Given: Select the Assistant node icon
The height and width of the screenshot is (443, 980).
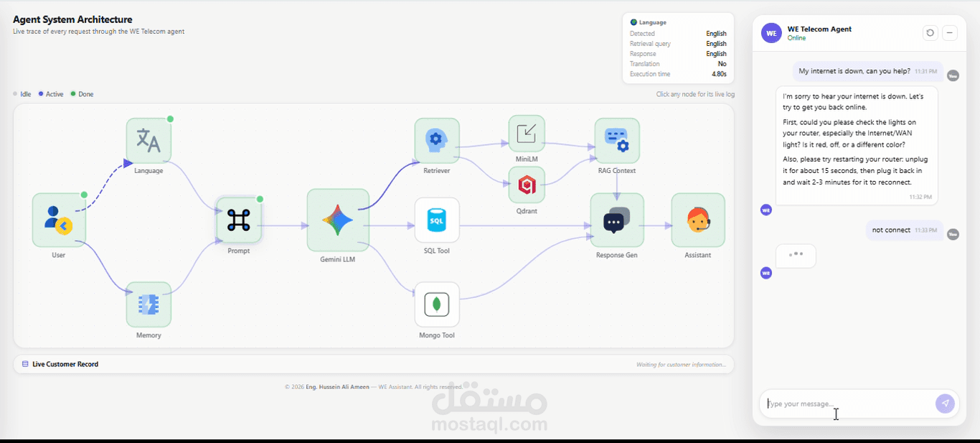Looking at the screenshot, I should [698, 220].
